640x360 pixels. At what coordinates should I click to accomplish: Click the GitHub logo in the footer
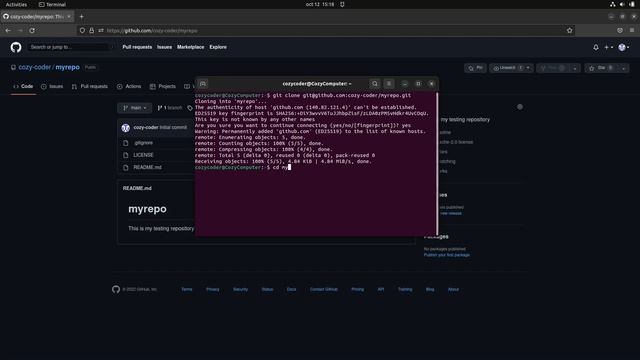[116, 289]
